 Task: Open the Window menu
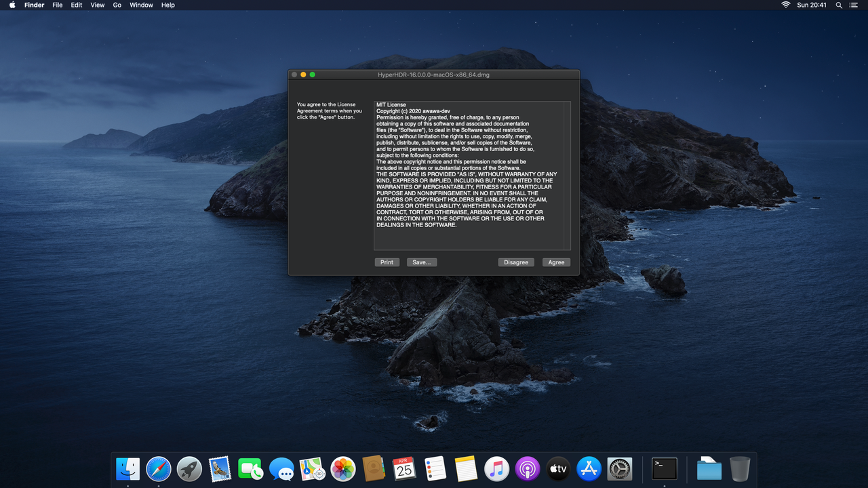(x=141, y=5)
